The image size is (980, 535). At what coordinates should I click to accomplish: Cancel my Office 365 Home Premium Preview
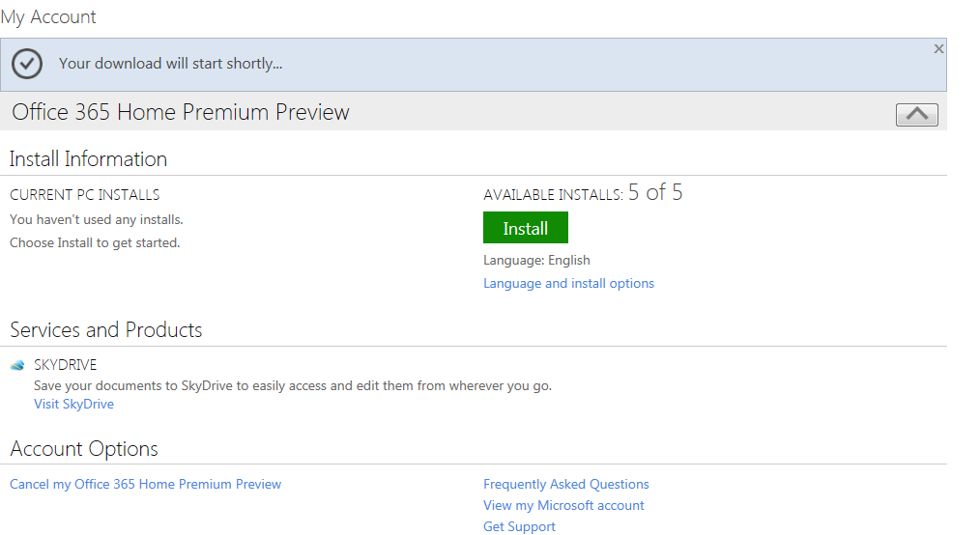[x=145, y=484]
